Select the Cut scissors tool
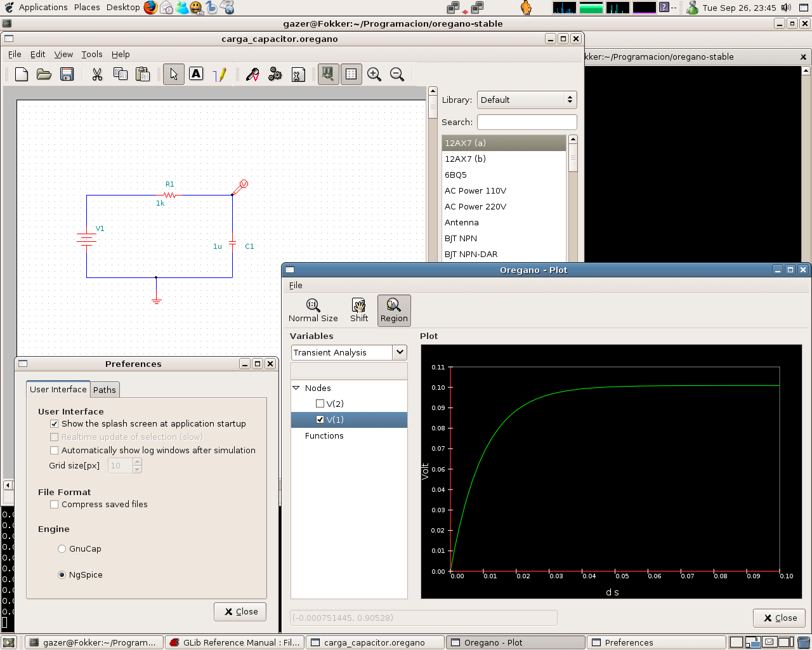The image size is (812, 650). tap(97, 74)
